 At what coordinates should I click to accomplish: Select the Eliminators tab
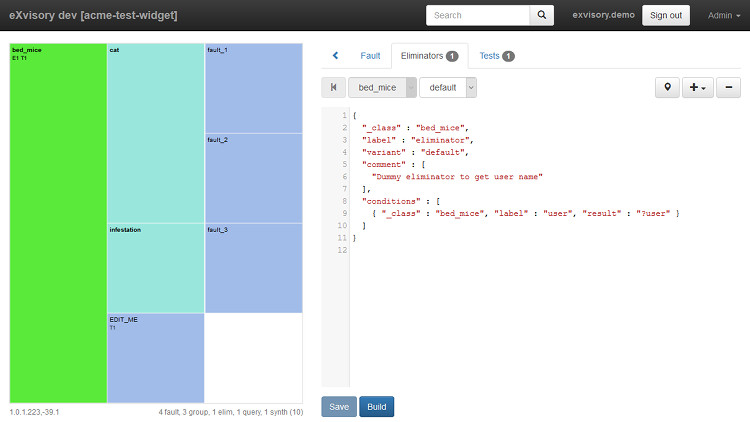[428, 56]
